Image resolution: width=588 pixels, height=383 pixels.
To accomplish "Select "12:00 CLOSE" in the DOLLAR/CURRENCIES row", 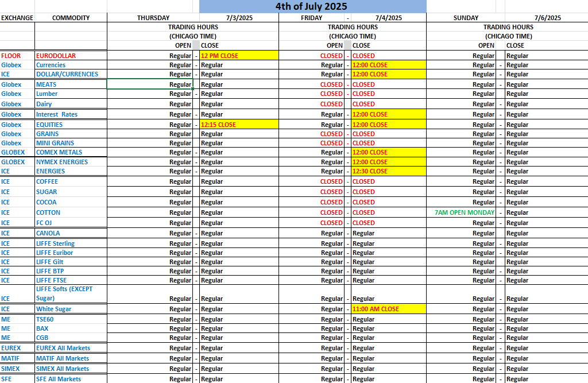I will [389, 74].
